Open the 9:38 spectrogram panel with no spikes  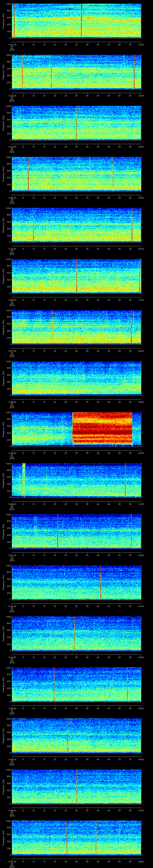pos(76,378)
